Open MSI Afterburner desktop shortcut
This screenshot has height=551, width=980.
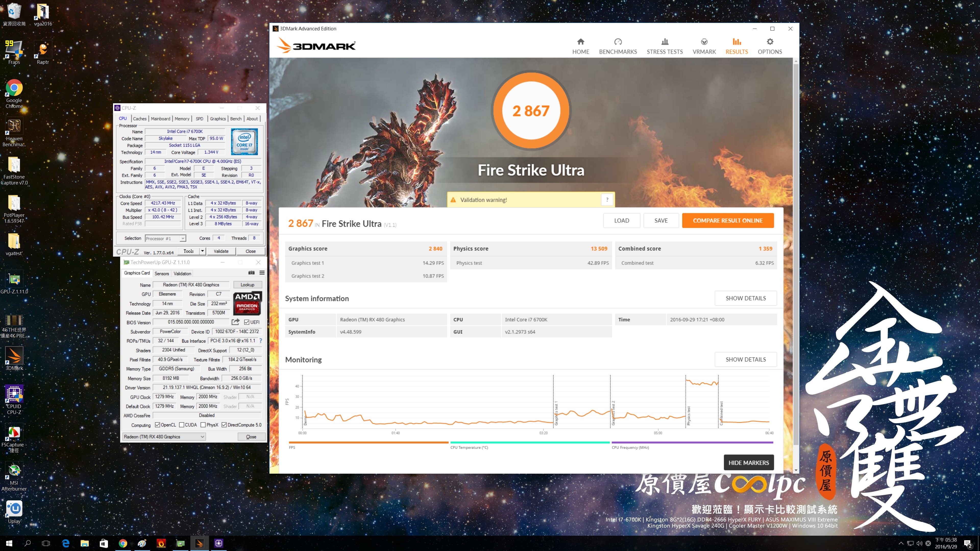tap(14, 477)
